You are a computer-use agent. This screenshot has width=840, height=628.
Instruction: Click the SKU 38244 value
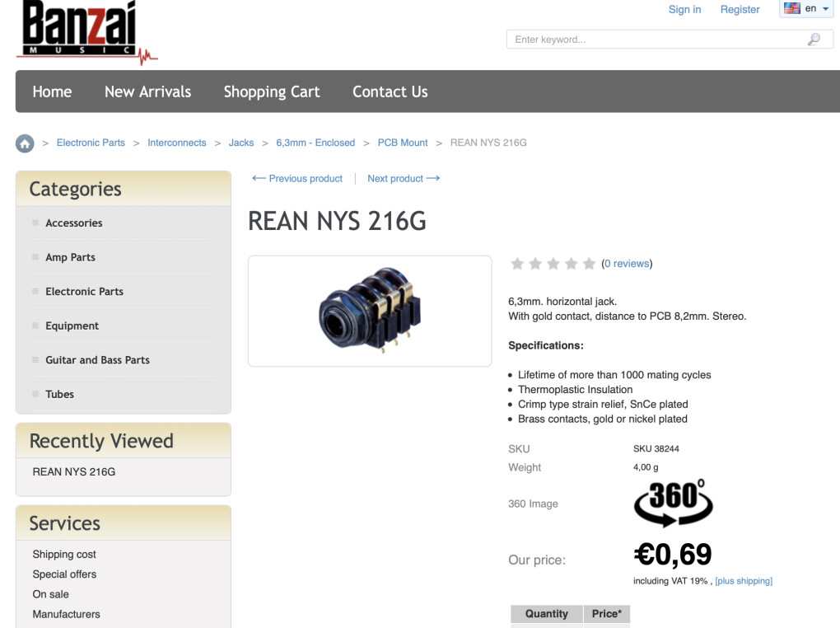coord(656,449)
